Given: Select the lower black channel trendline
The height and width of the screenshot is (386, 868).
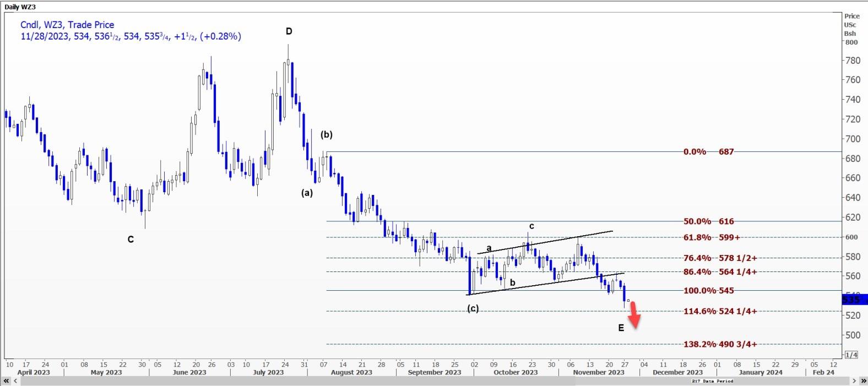Looking at the screenshot, I should (545, 284).
